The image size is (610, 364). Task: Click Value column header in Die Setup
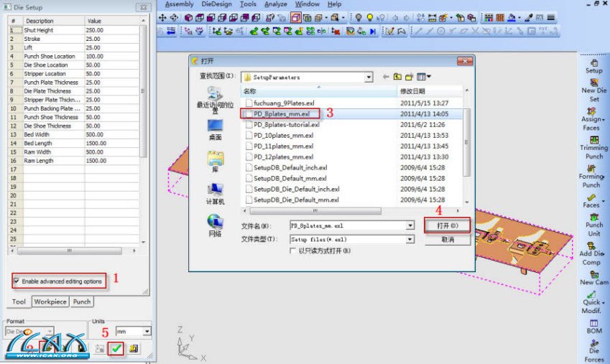(x=111, y=21)
